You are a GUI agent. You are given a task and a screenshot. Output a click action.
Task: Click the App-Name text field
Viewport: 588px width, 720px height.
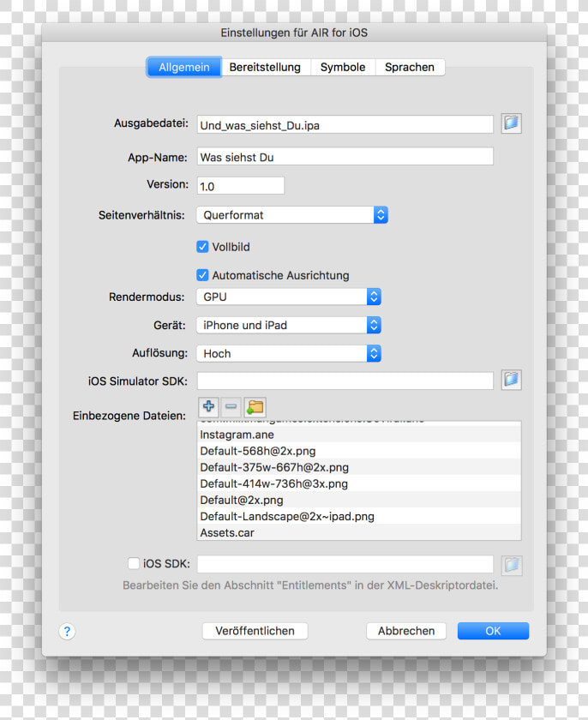click(x=345, y=157)
